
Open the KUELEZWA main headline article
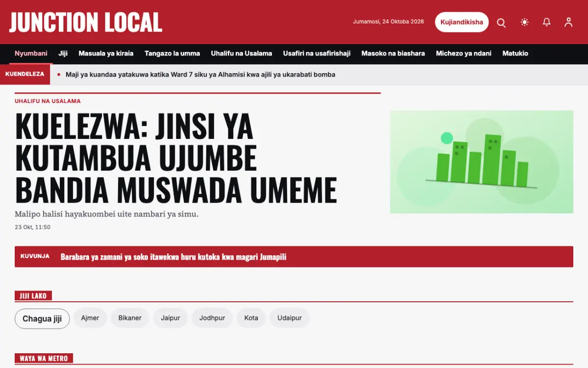click(x=176, y=158)
